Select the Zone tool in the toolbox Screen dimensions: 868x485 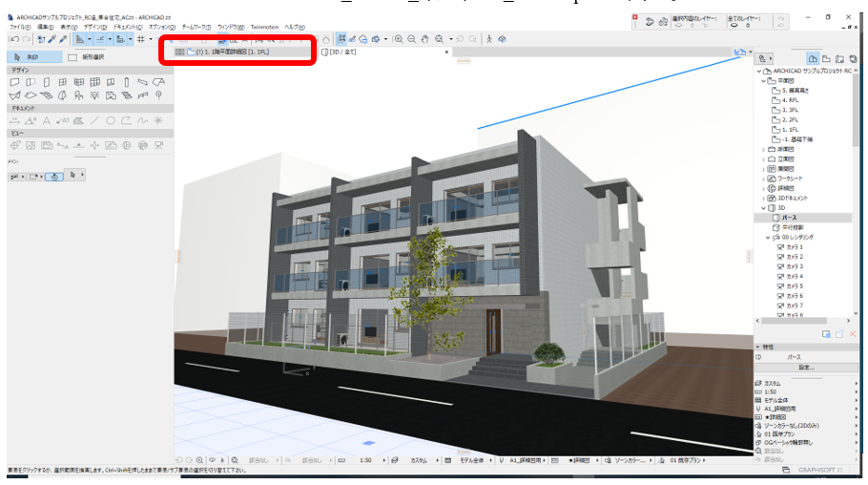[111, 95]
